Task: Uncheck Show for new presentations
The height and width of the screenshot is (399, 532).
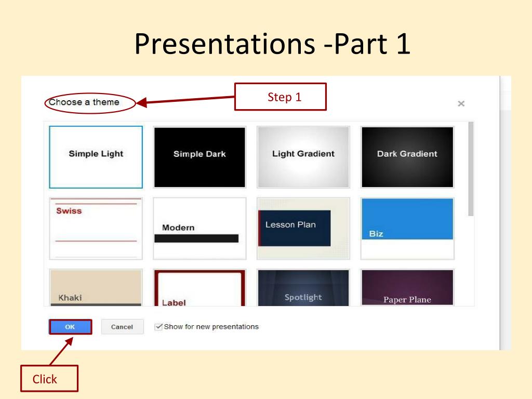Action: pyautogui.click(x=158, y=327)
